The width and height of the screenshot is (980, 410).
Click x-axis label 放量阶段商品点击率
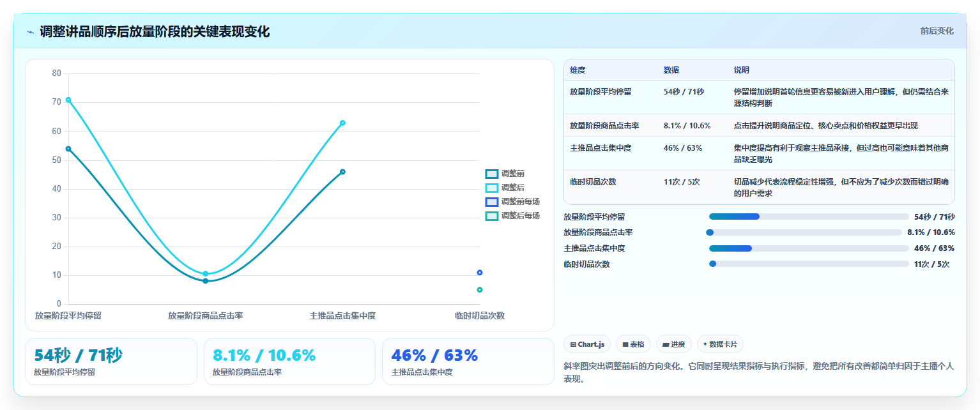point(206,315)
